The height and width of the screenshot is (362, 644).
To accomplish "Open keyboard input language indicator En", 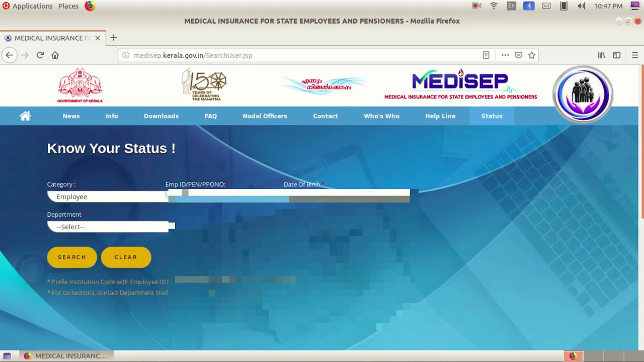I will coord(512,6).
